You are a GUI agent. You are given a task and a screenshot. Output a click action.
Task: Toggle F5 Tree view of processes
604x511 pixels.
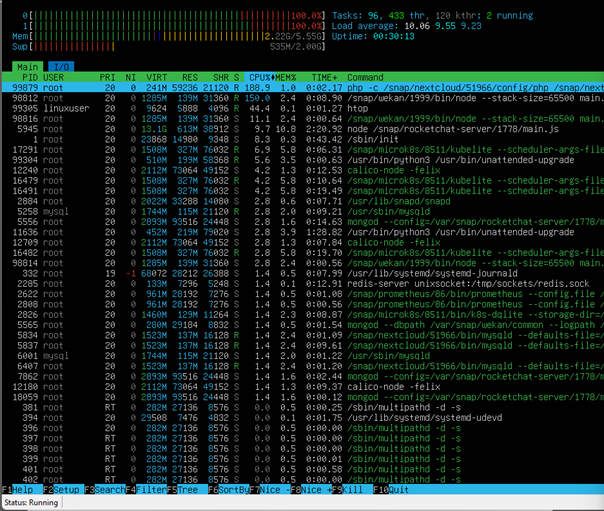click(191, 490)
